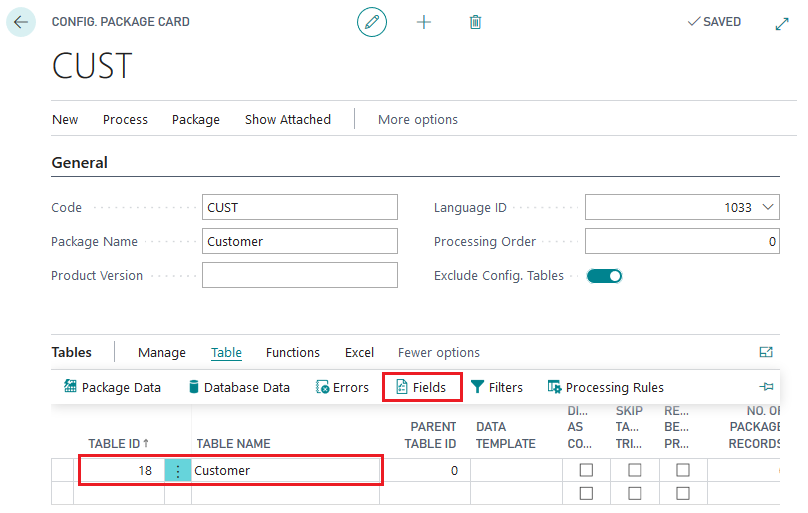Click Data Template column header

coord(506,435)
